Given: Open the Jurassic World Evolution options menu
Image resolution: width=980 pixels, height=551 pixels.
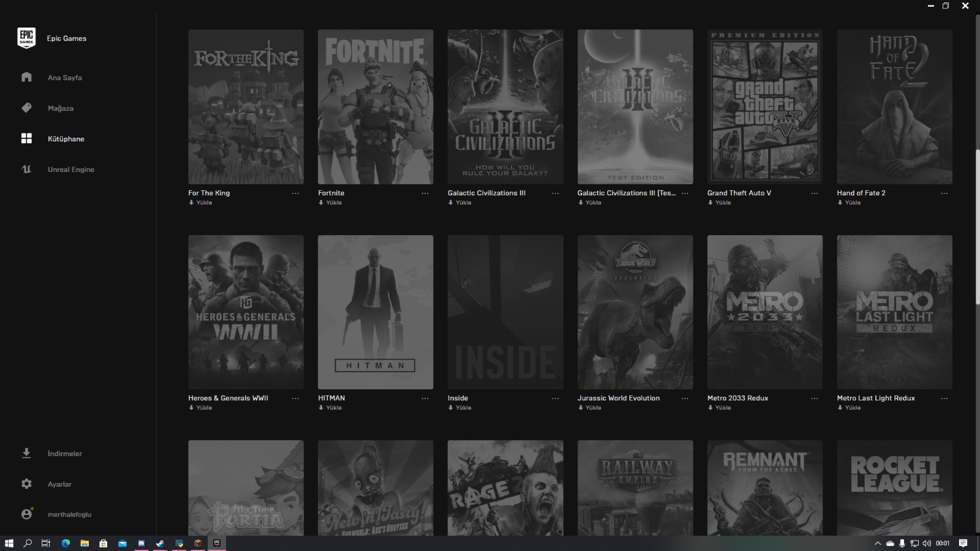Looking at the screenshot, I should [685, 399].
